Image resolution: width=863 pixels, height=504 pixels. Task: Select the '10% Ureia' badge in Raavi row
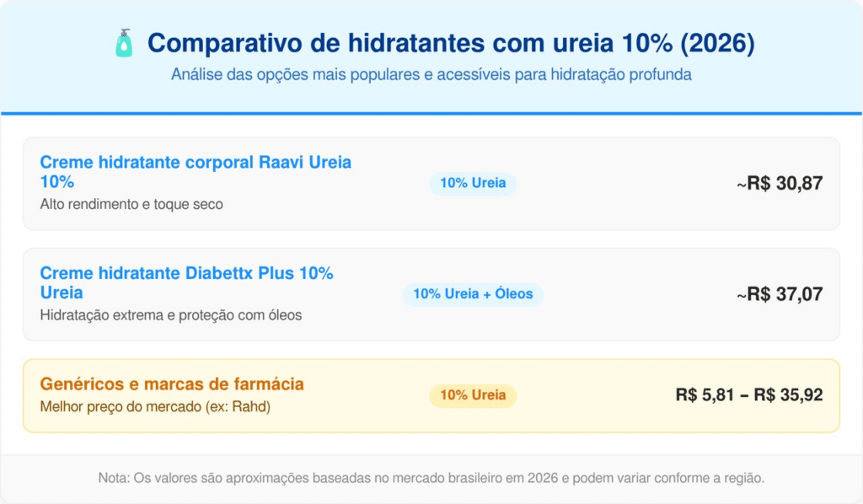(472, 183)
